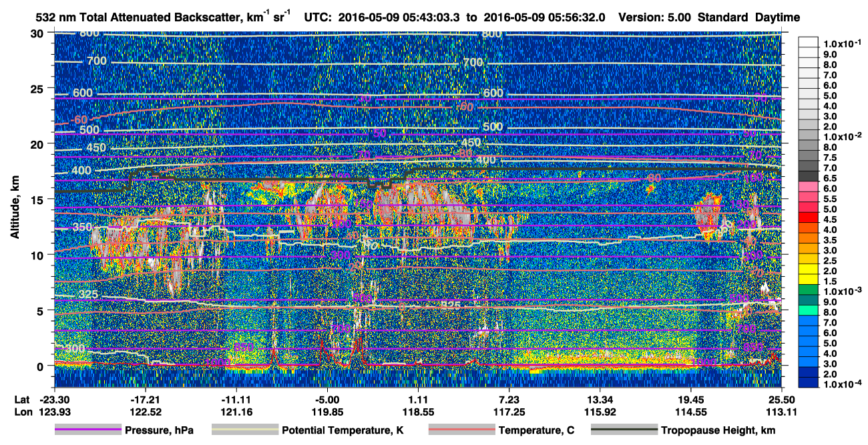Click the color bar label 1.0x10-2

tap(843, 136)
